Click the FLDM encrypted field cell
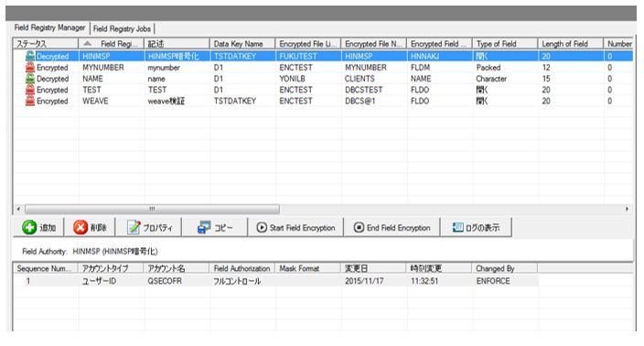The height and width of the screenshot is (346, 644). pyautogui.click(x=420, y=68)
